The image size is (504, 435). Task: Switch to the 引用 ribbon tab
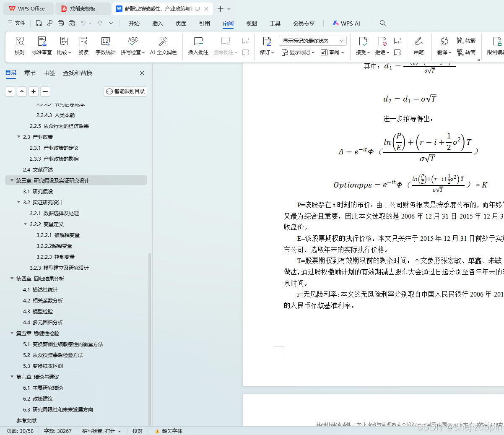(205, 23)
